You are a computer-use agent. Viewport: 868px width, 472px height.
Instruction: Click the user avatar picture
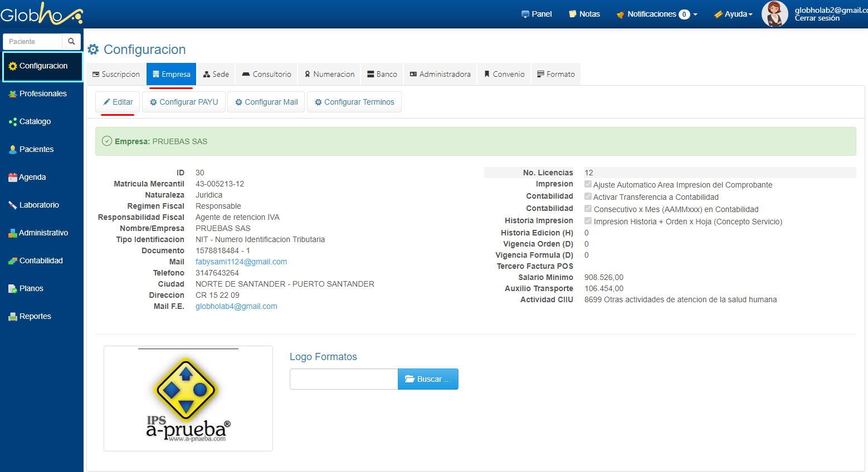tap(774, 14)
